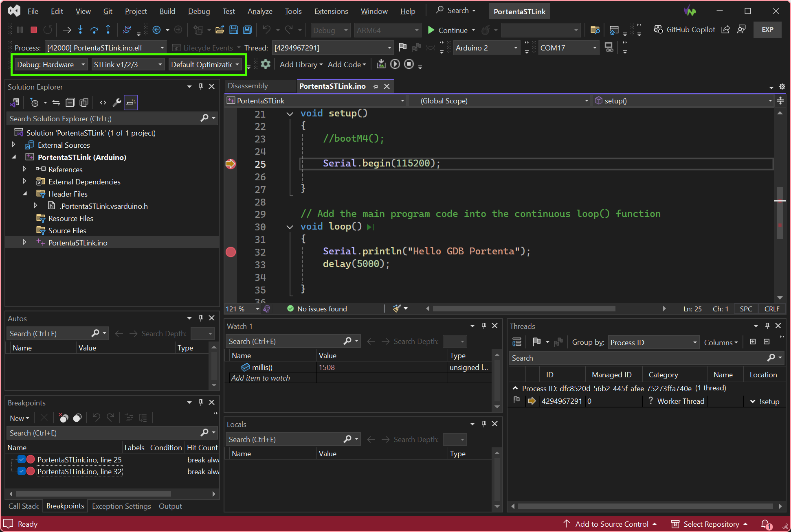The height and width of the screenshot is (532, 791).
Task: Open the Debug: Hardware dropdown
Action: [x=51, y=64]
